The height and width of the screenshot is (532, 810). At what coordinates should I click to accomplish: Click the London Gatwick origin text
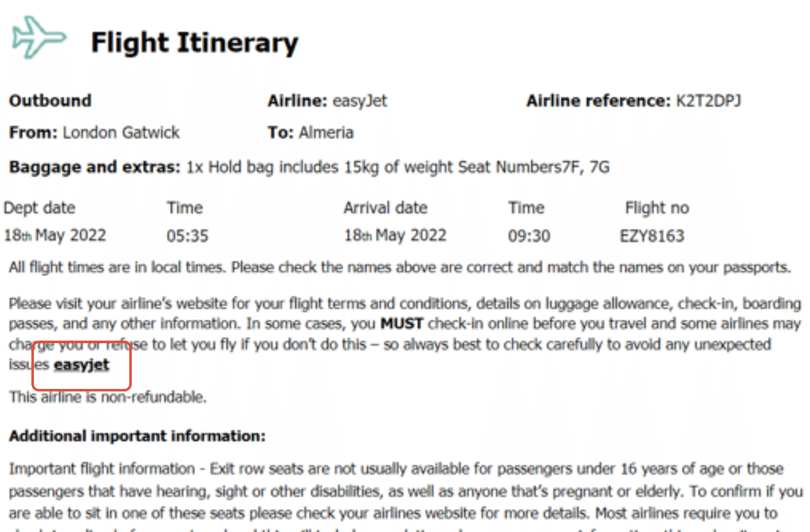click(122, 132)
